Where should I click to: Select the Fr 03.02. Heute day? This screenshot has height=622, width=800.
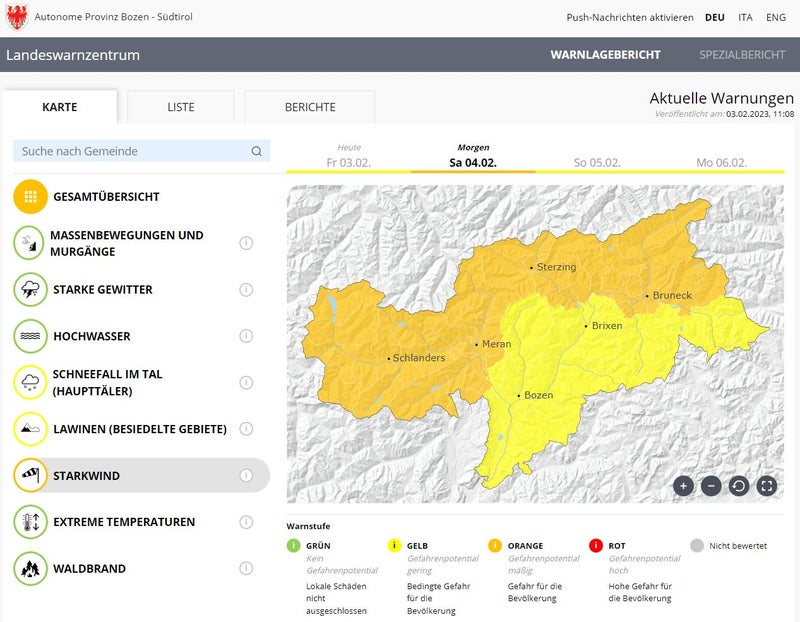348,162
